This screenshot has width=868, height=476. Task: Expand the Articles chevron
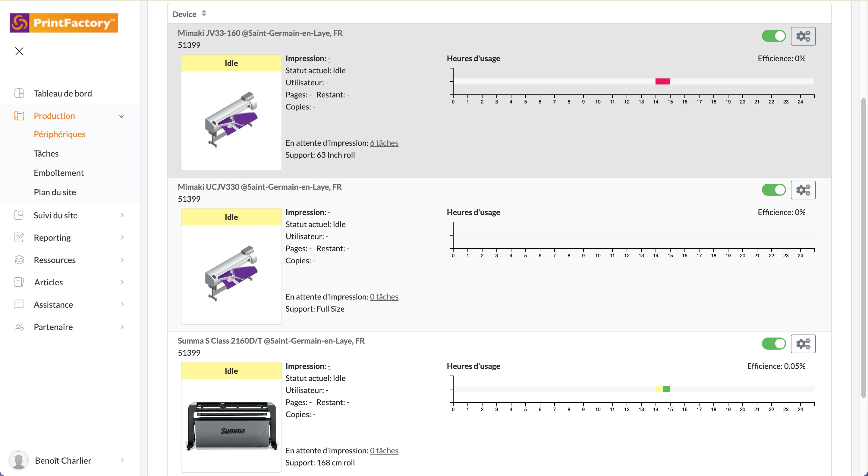(122, 282)
